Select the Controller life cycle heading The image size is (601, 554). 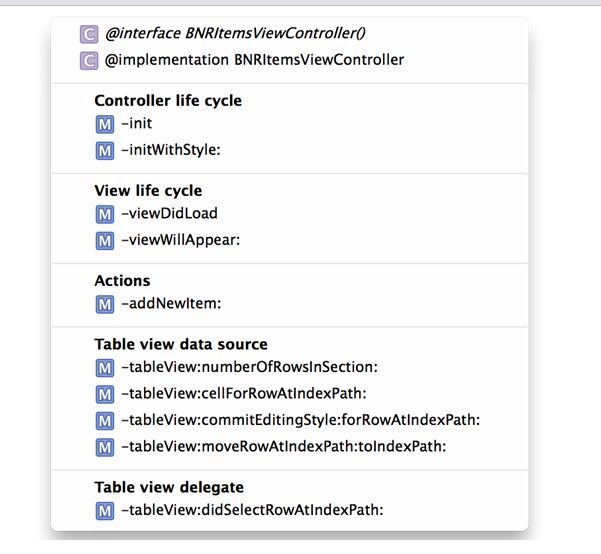[x=168, y=101]
